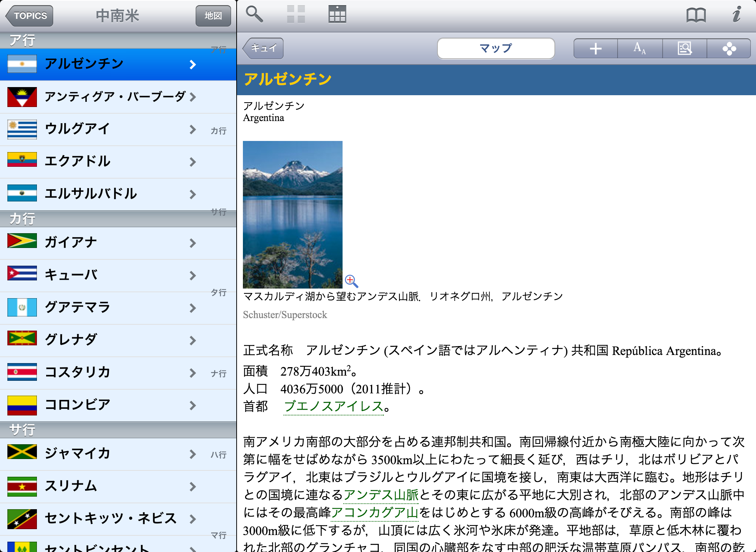Open the font size Aa control
Screen dimensions: 756x552
(640, 48)
